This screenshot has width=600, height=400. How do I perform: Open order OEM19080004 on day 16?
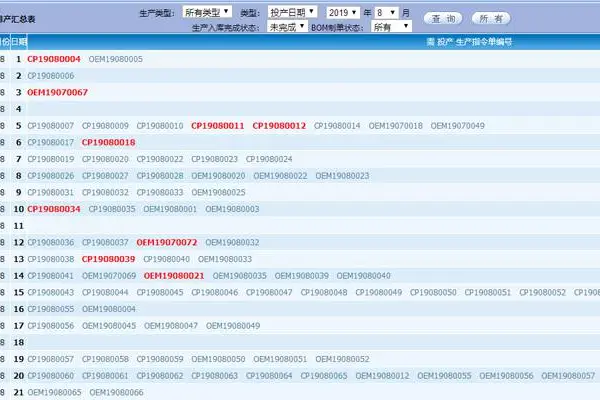click(x=109, y=309)
